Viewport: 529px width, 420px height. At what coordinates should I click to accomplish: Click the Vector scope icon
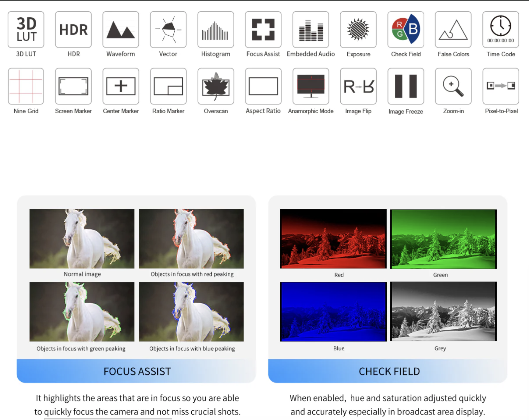pos(168,30)
